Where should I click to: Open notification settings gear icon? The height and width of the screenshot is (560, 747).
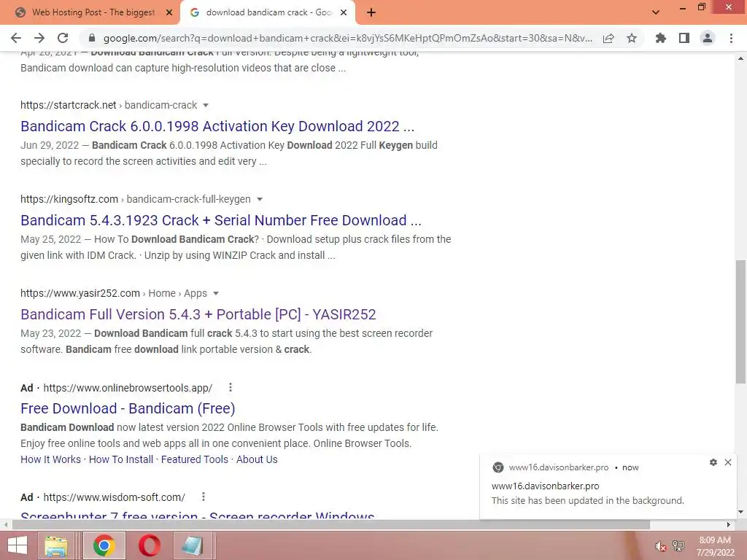(713, 462)
